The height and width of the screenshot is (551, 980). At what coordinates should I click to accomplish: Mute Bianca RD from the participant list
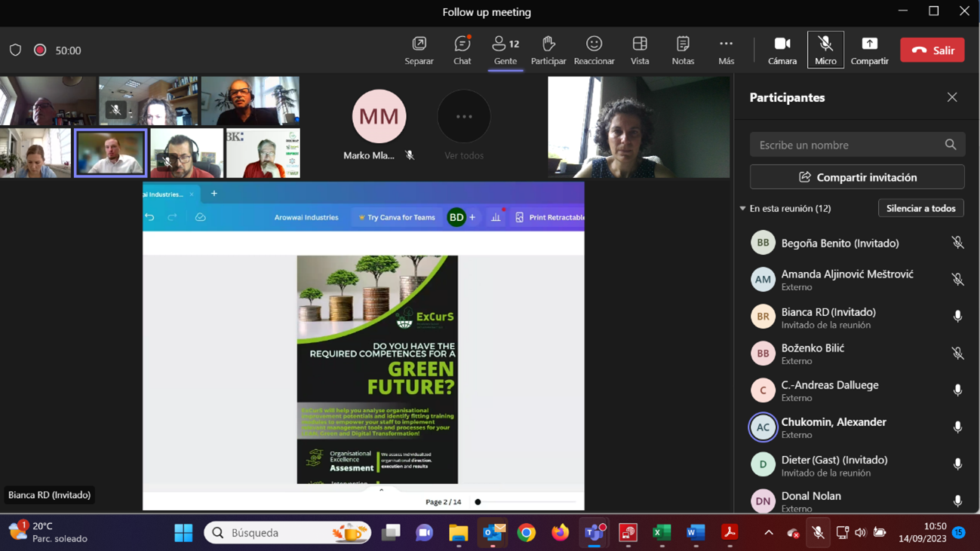(x=957, y=317)
